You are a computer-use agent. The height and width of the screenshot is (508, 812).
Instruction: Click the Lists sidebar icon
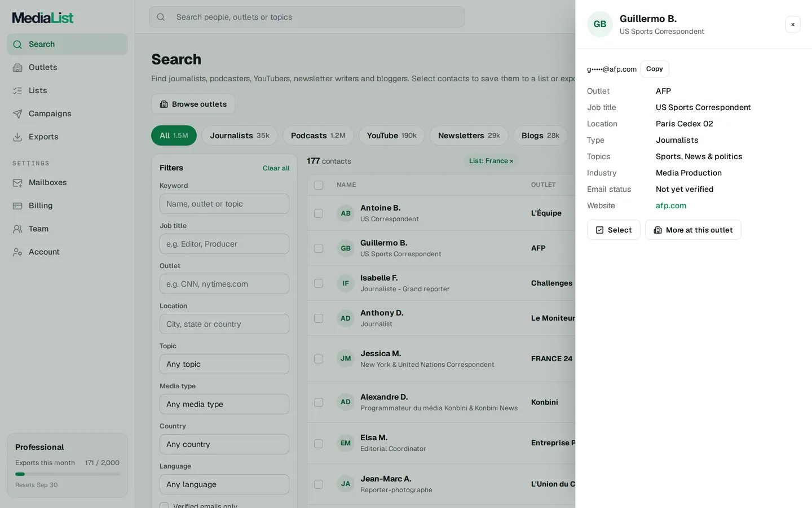point(17,90)
